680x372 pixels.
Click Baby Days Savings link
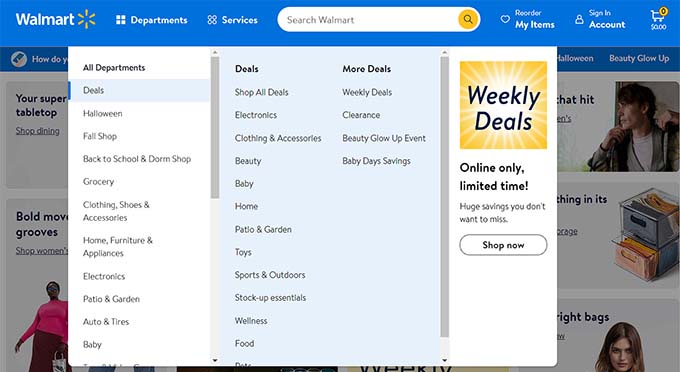[376, 161]
